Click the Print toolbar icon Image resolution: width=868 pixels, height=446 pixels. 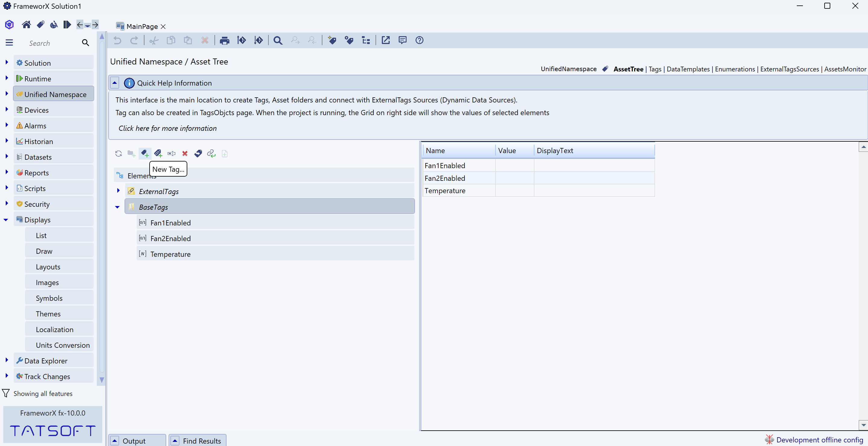pyautogui.click(x=224, y=40)
